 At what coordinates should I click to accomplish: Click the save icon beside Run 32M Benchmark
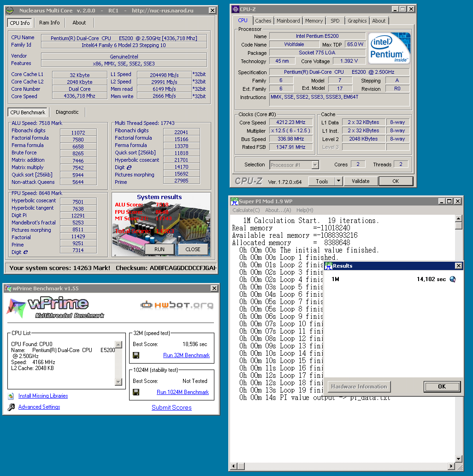point(136,355)
